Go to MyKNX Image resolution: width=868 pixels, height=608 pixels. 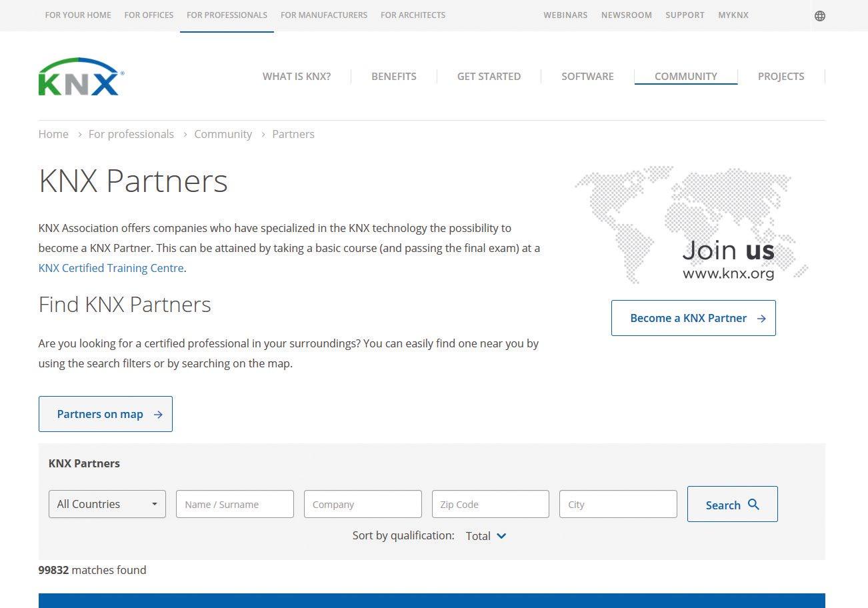pos(733,15)
